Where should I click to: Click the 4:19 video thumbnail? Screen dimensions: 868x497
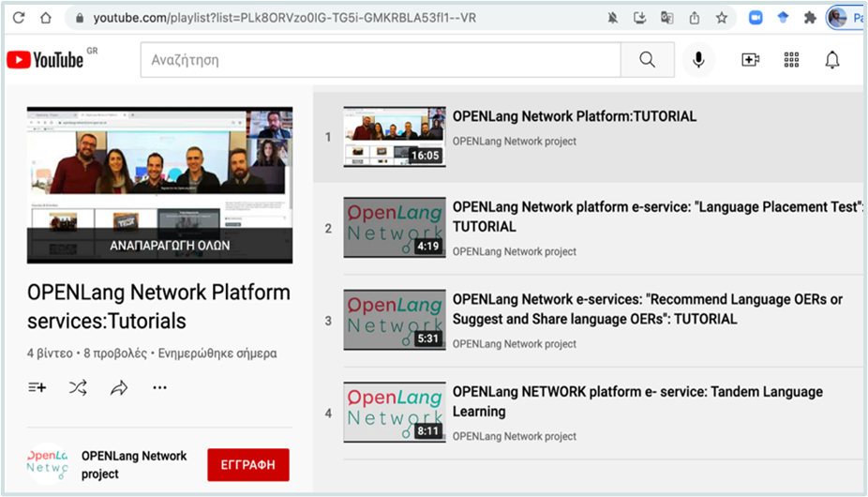point(394,227)
